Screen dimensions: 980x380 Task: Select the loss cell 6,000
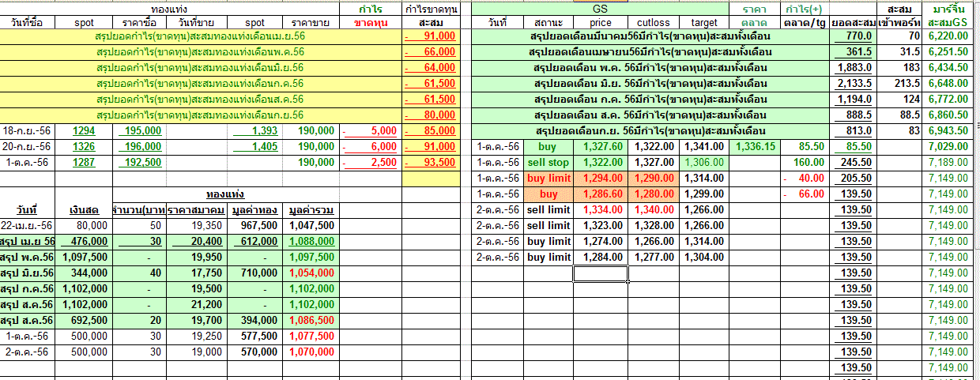pyautogui.click(x=370, y=147)
